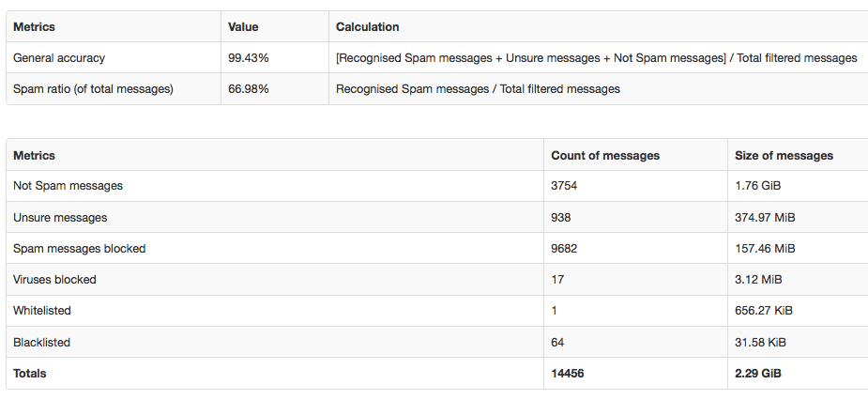Select the 66.98% spam ratio value
The image size is (868, 400).
(248, 88)
